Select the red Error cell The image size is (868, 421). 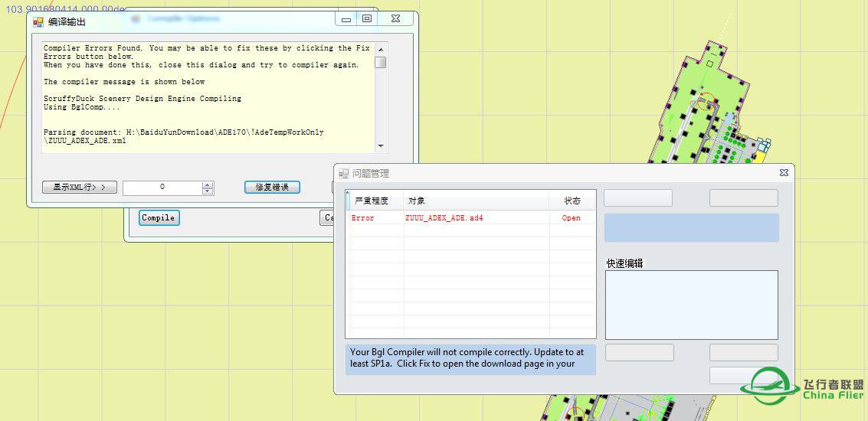click(375, 218)
